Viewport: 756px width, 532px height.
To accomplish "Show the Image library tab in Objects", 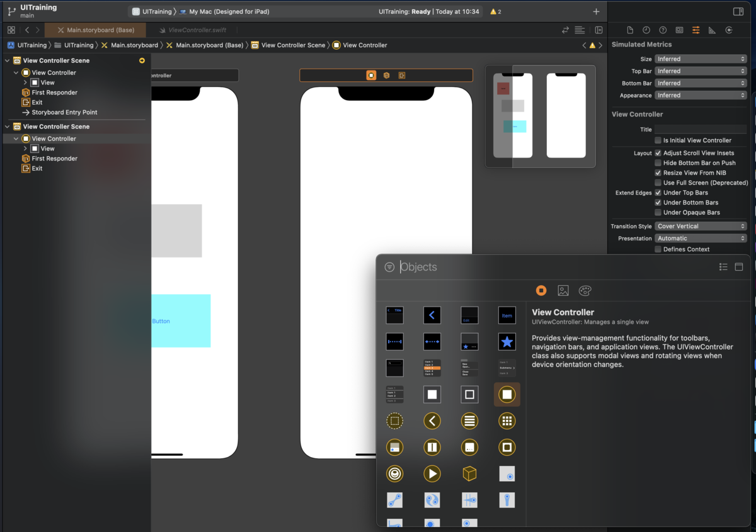I will coord(563,290).
